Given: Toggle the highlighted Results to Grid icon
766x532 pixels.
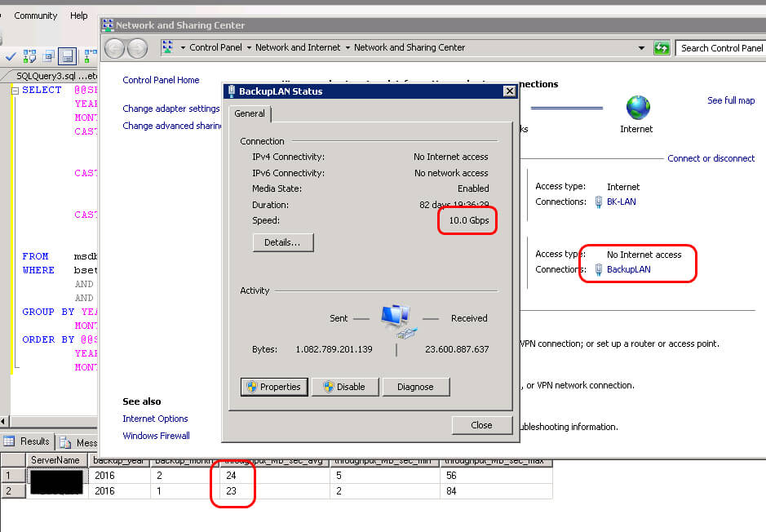Looking at the screenshot, I should point(68,56).
